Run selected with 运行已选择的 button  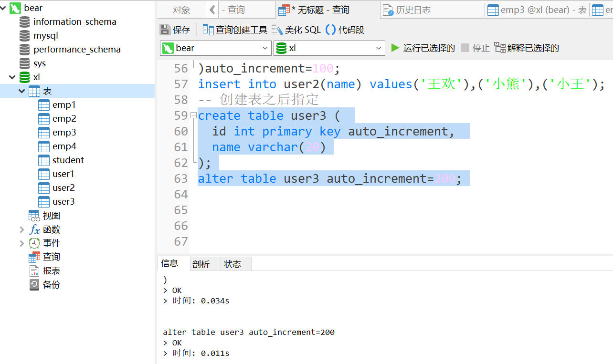point(423,48)
